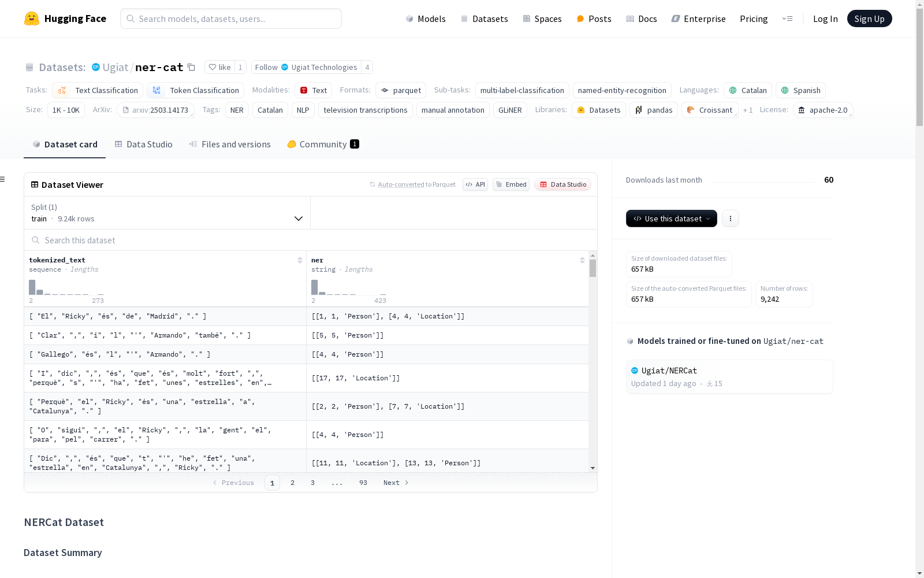Go to page 2 of the dataset
Screen dimensions: 924x578
click(x=292, y=483)
